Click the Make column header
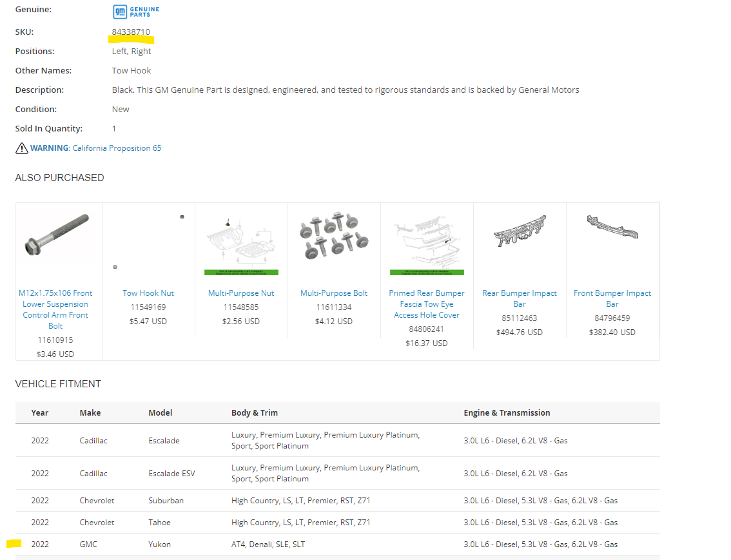731x560 pixels. [90, 413]
